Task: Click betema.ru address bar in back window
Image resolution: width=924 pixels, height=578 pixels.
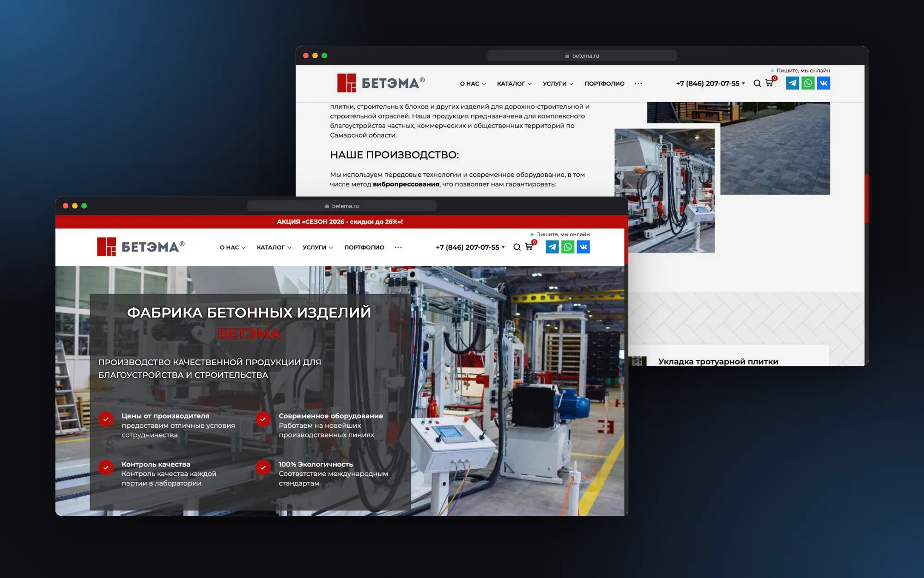Action: click(582, 56)
